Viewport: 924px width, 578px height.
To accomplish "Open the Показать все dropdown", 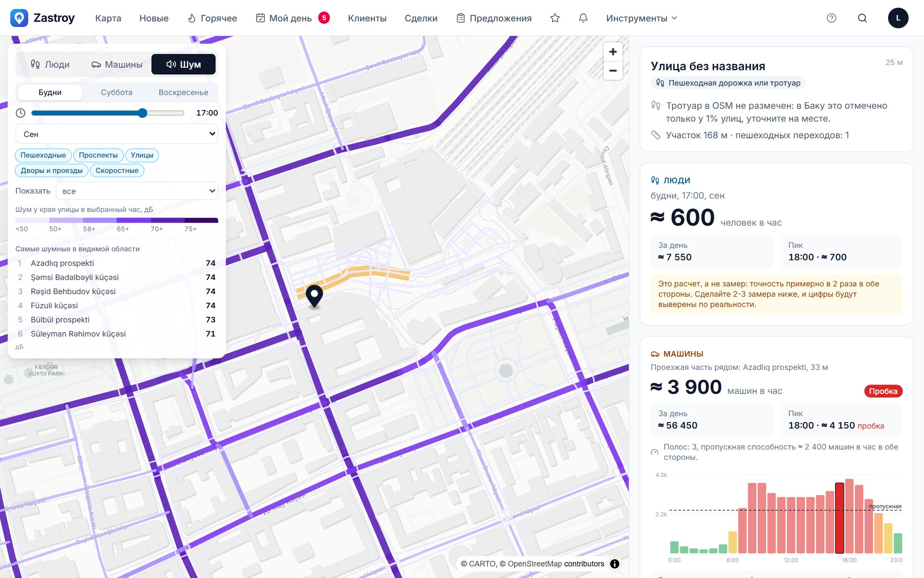I will tap(137, 191).
